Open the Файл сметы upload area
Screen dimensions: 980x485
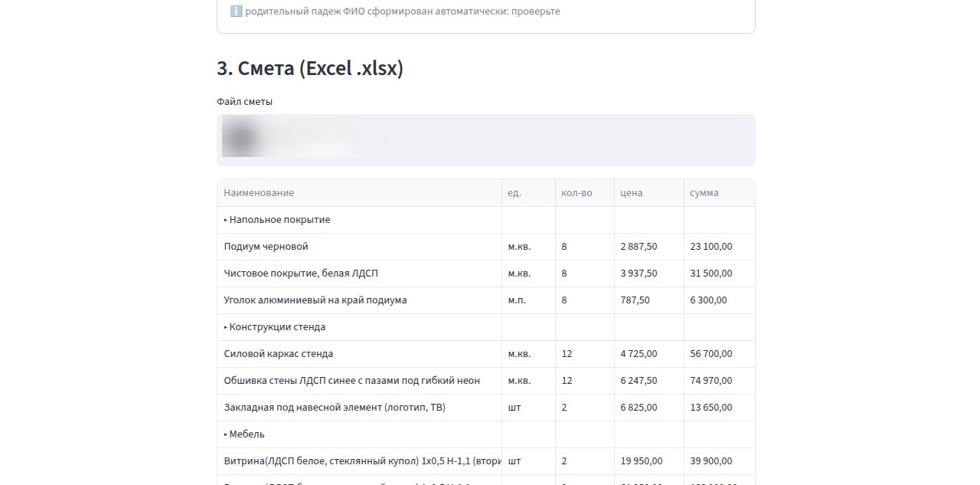tap(486, 140)
